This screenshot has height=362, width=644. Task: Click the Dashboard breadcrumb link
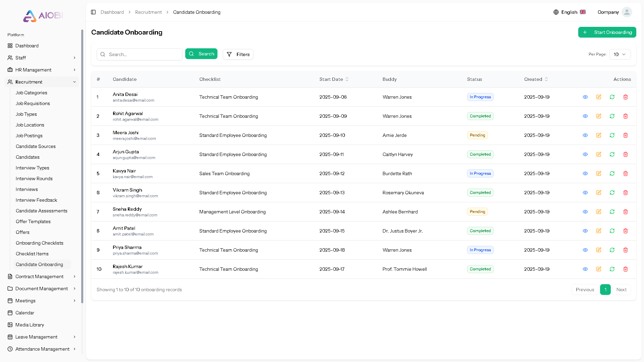(112, 12)
